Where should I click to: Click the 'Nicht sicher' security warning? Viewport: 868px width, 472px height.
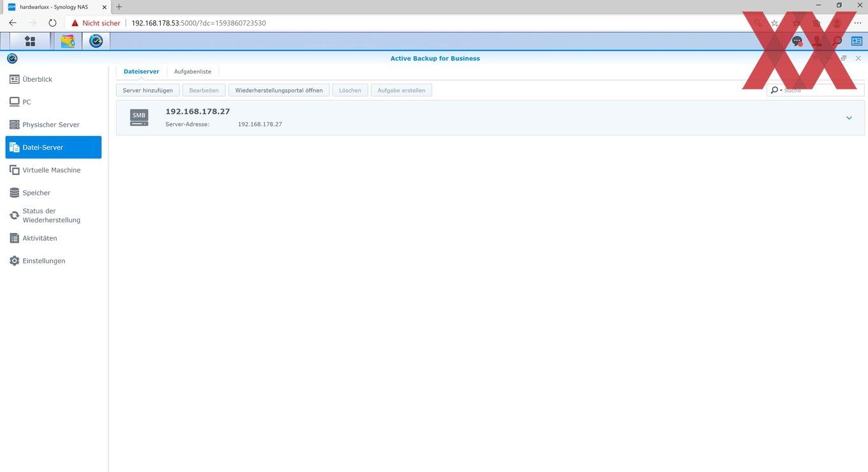pyautogui.click(x=96, y=23)
